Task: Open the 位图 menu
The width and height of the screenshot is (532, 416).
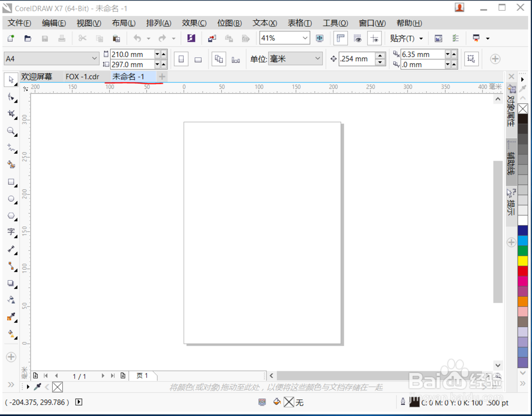Action: pyautogui.click(x=229, y=23)
